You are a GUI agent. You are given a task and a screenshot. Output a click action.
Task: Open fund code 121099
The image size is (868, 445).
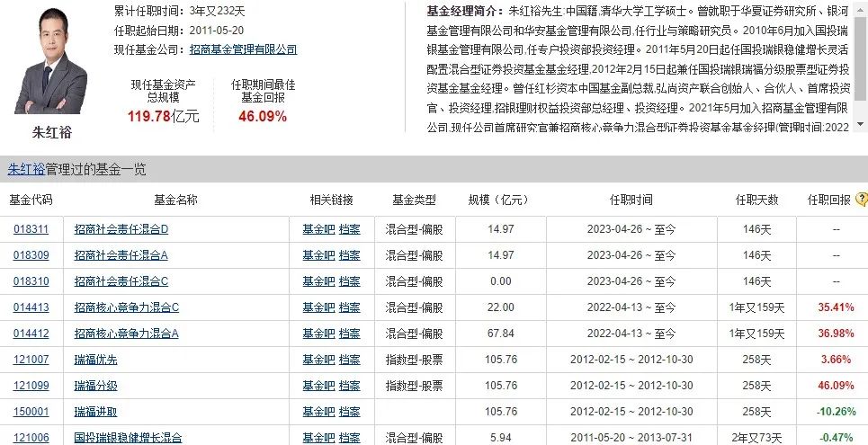tap(31, 386)
